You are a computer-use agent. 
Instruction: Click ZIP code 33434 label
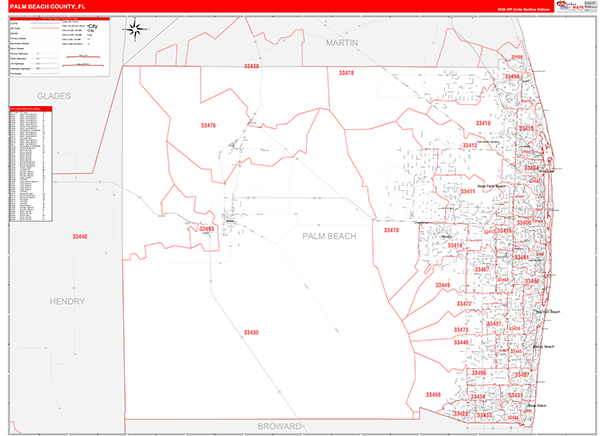click(x=478, y=397)
